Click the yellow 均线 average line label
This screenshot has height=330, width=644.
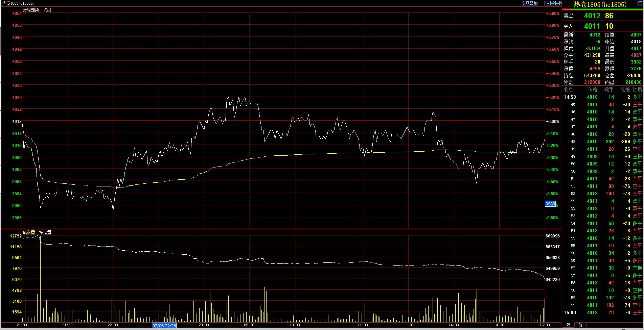click(47, 10)
